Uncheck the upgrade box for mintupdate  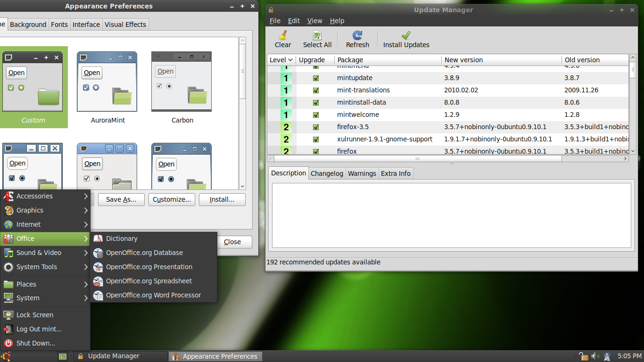coord(316,78)
